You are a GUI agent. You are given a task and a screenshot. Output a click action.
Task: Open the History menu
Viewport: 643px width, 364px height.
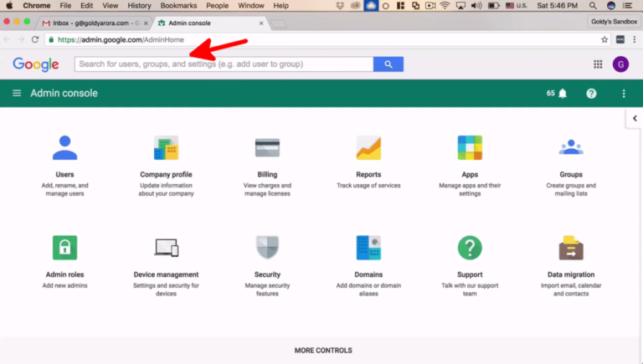click(x=139, y=6)
